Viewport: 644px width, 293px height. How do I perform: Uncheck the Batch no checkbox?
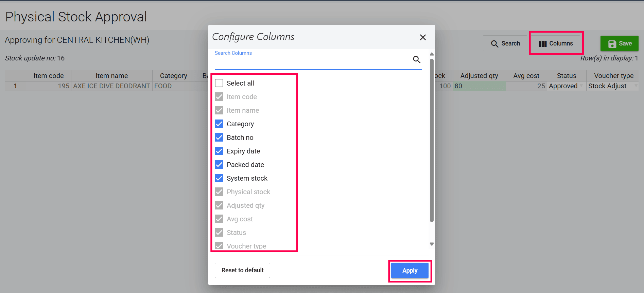point(219,138)
